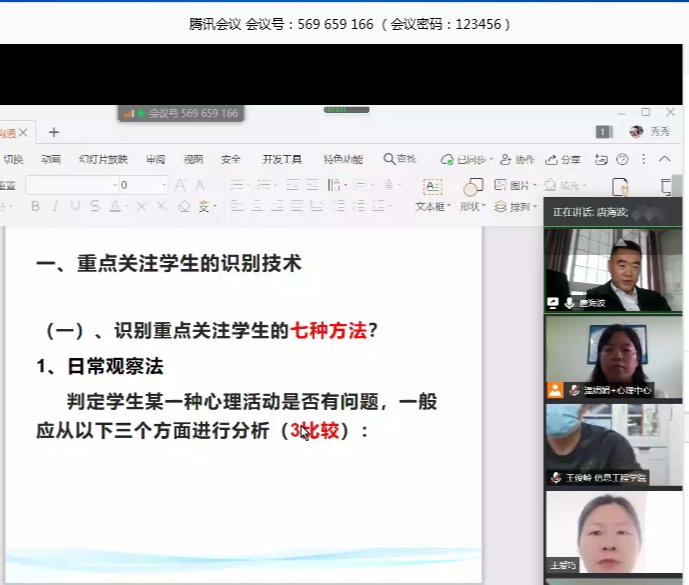This screenshot has height=585, width=689.
Task: Open the 形状 shapes dropdown
Action: click(472, 206)
